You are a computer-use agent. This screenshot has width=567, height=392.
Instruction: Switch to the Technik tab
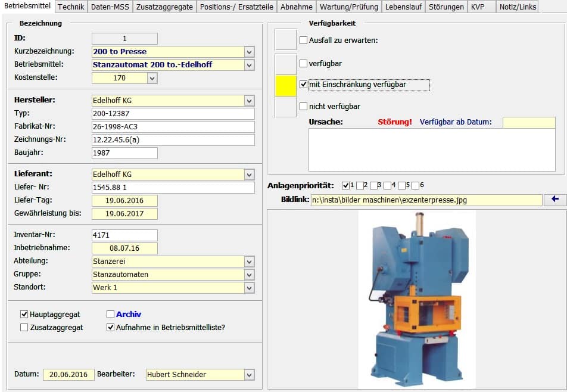coord(70,7)
